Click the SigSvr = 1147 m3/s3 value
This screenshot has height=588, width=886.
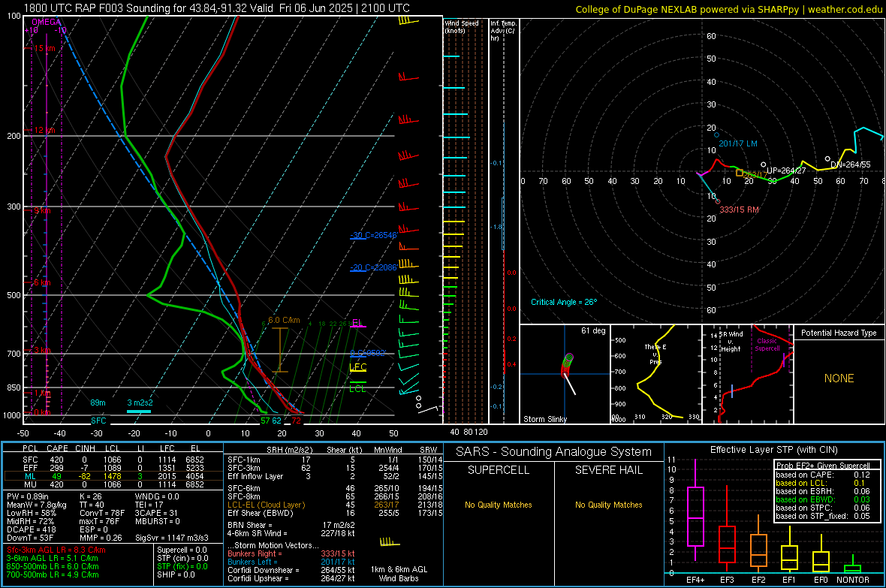(172, 538)
